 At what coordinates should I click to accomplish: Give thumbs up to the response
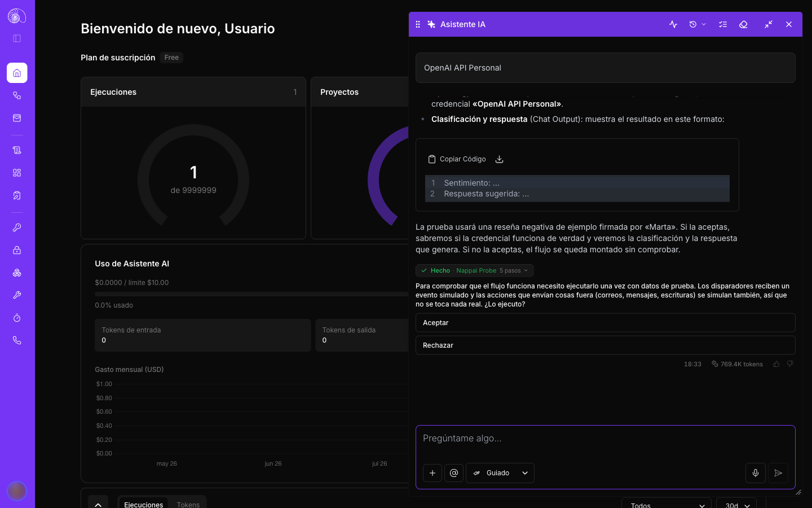776,364
